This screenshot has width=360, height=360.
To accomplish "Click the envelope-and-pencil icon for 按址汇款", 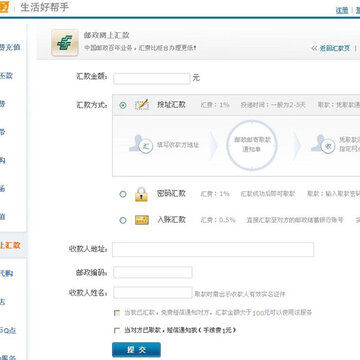I will [x=142, y=105].
